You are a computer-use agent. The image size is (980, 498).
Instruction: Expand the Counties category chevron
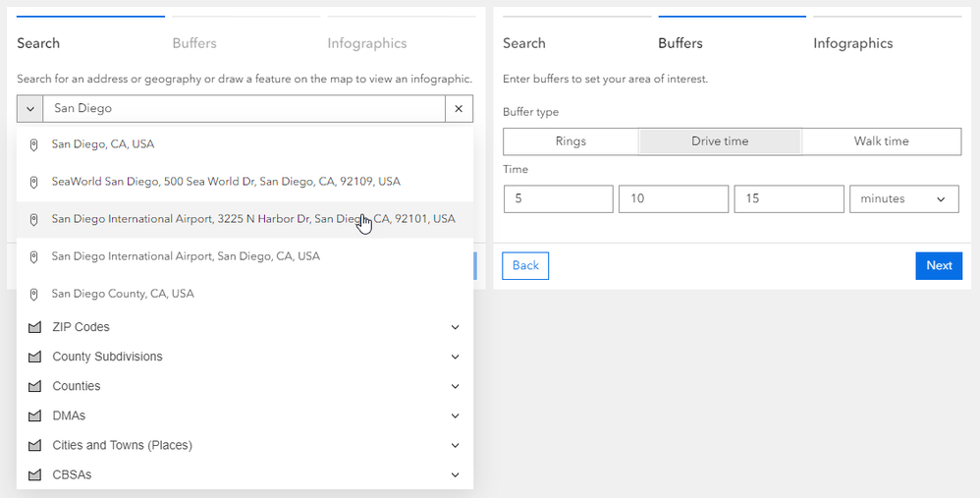point(455,386)
